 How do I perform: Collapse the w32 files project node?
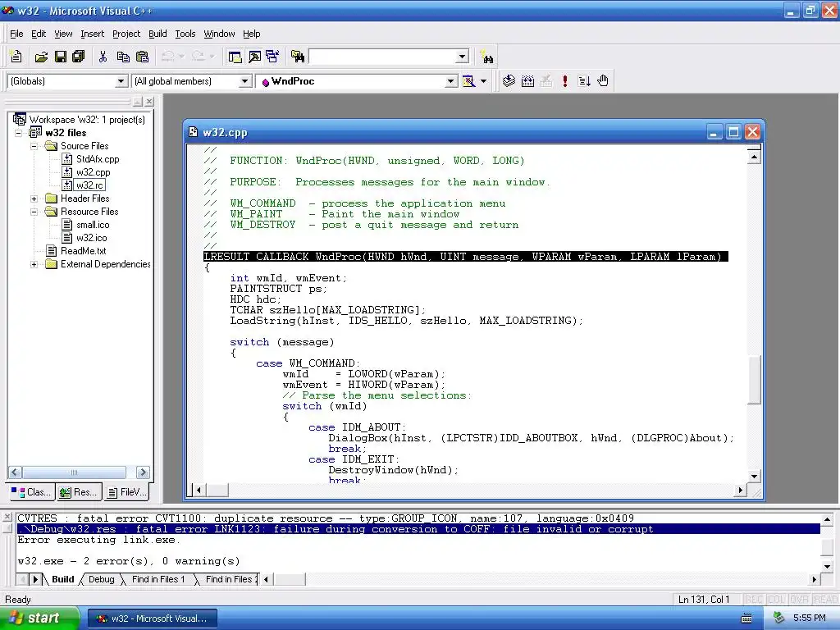(19, 133)
